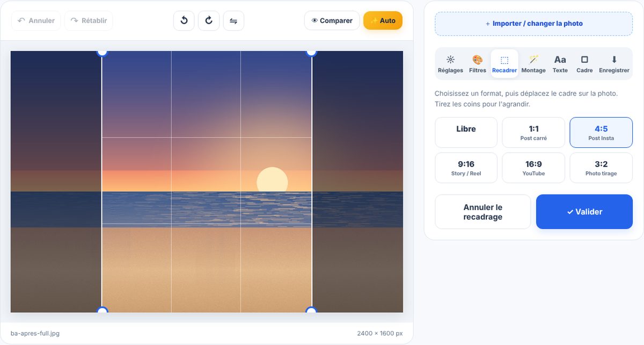Image resolution: width=644 pixels, height=345 pixels.
Task: Choose the 1:1 Post carré format
Action: (x=533, y=132)
